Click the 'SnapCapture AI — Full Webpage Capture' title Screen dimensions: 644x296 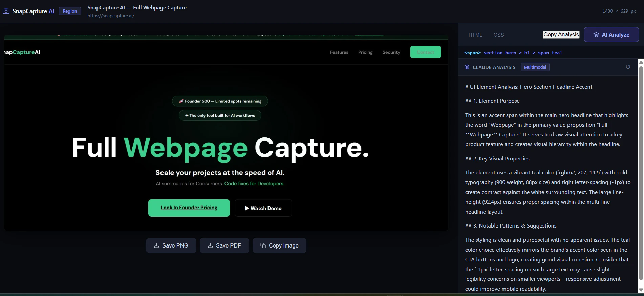(137, 7)
